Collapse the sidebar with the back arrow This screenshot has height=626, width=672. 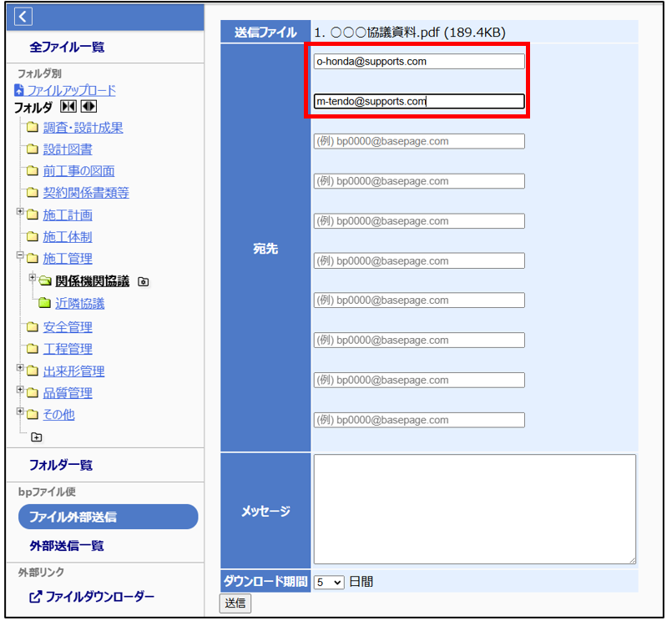(x=23, y=16)
